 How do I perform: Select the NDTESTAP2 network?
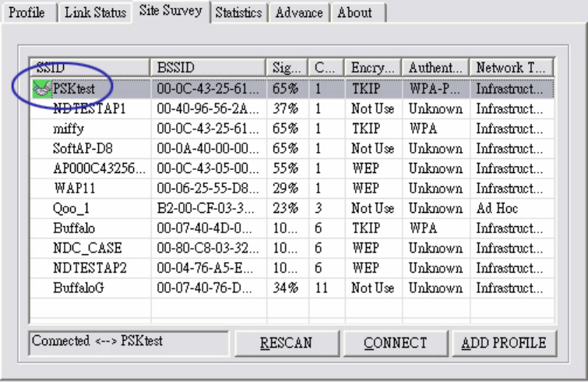pyautogui.click(x=292, y=268)
